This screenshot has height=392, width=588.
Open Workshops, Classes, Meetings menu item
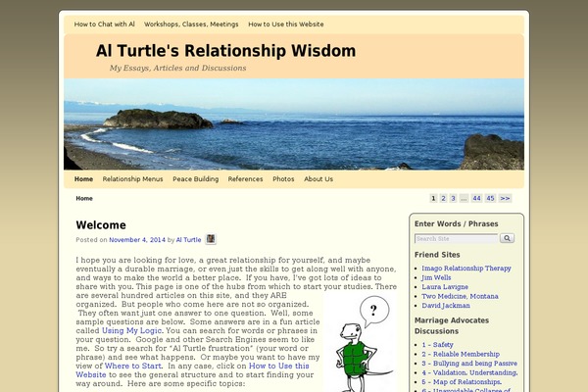tap(191, 24)
